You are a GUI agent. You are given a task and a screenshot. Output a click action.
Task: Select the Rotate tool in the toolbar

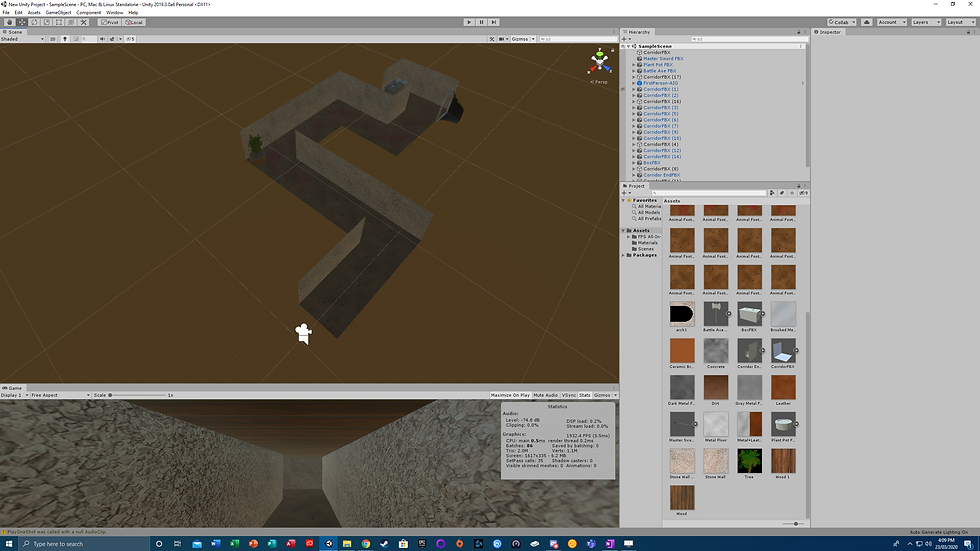pyautogui.click(x=34, y=22)
